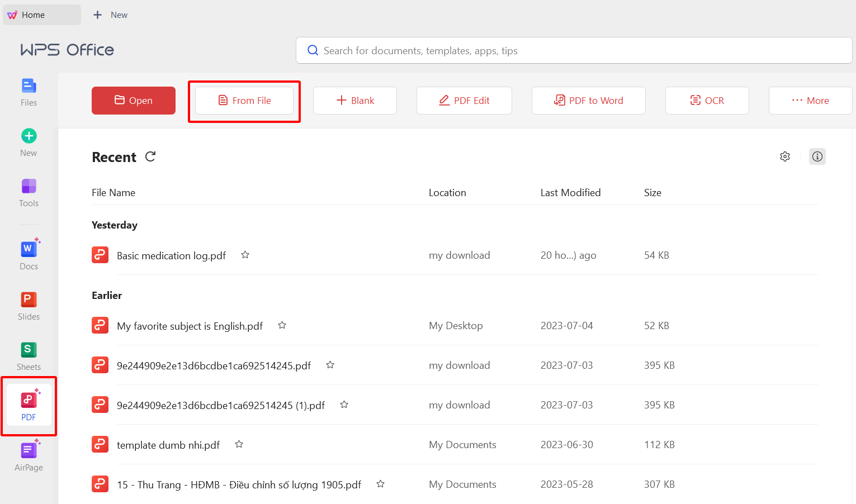856x504 pixels.
Task: Refresh the Recent file list
Action: click(x=150, y=157)
